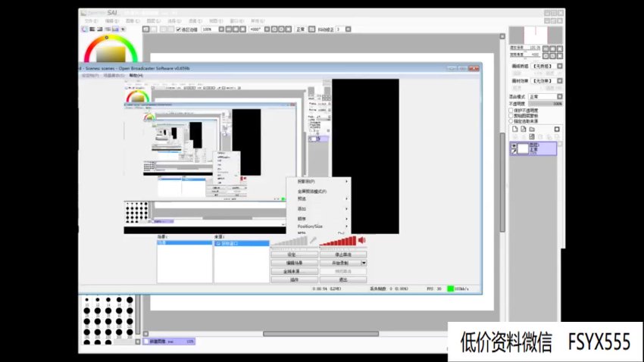The width and height of the screenshot is (644, 362).
Task: Adjust the 不透明度 opacity slider in SAI
Action: pos(546,104)
